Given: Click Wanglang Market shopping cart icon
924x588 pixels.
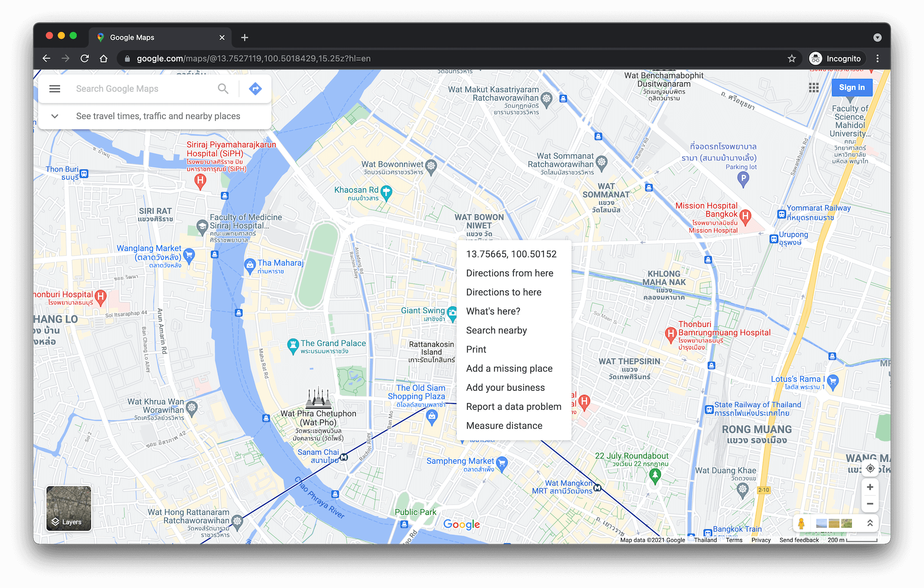Looking at the screenshot, I should [189, 255].
